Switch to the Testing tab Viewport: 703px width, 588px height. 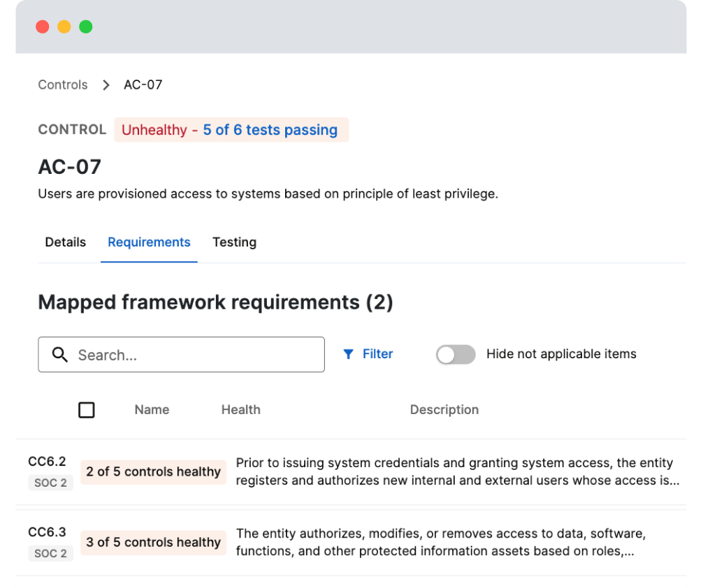[234, 242]
